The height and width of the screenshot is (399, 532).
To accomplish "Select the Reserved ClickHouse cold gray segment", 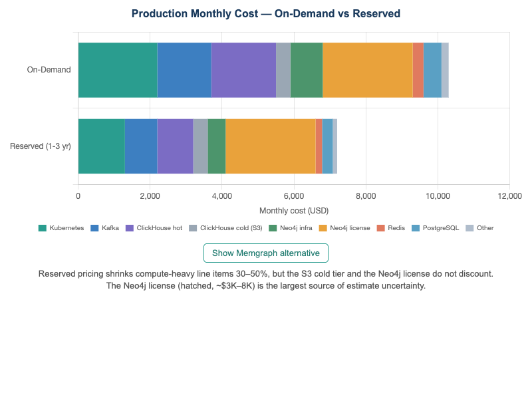I will click(x=201, y=146).
